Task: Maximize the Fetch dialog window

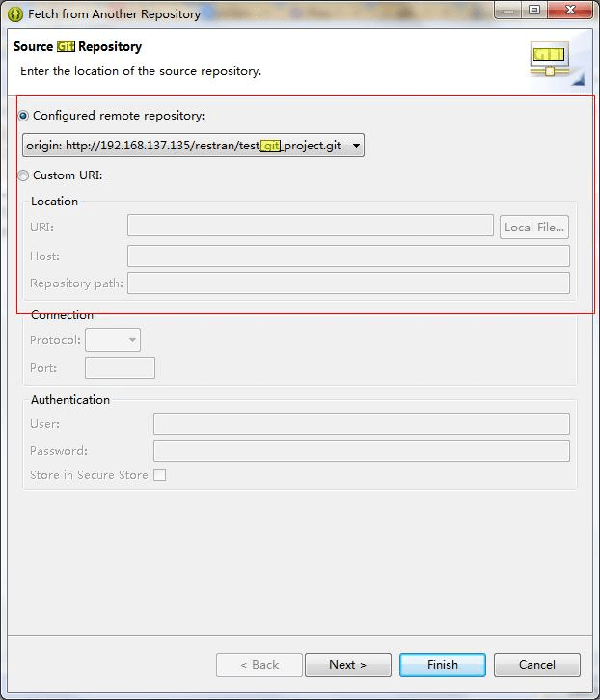Action: 534,12
